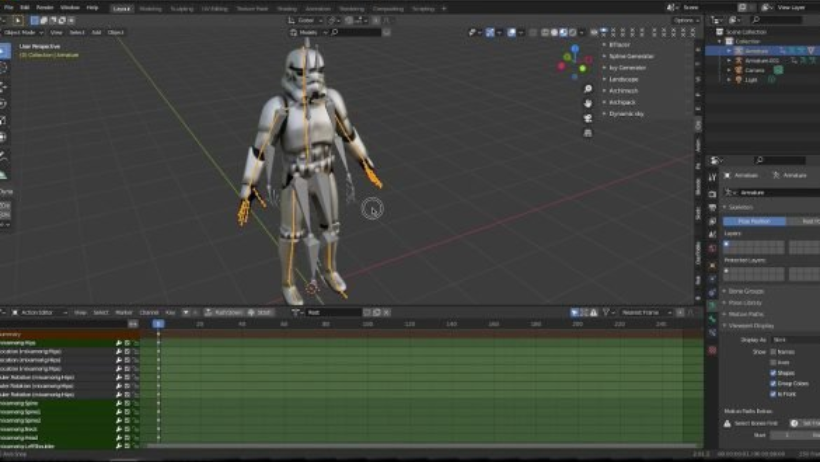This screenshot has width=820, height=462.
Task: Click the Armature icon in outliner
Action: point(738,51)
